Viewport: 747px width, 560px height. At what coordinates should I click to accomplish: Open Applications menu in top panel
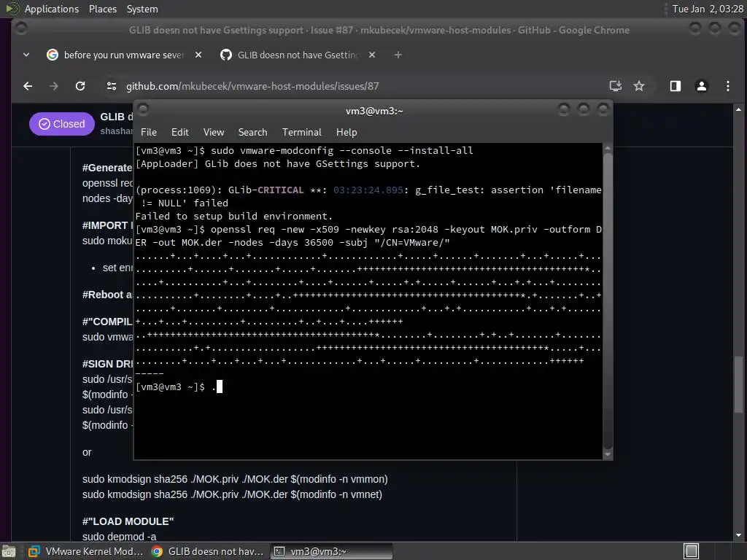tap(52, 9)
